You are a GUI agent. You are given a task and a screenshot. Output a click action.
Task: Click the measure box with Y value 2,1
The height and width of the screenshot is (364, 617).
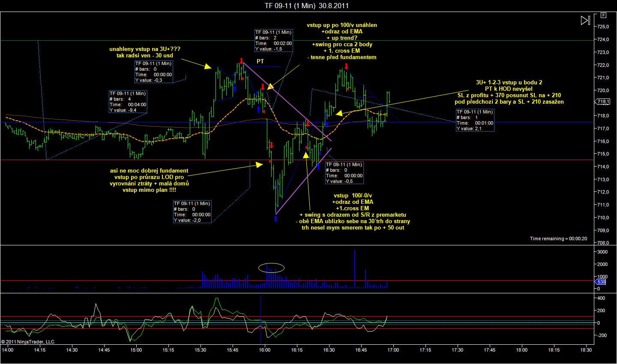click(475, 120)
